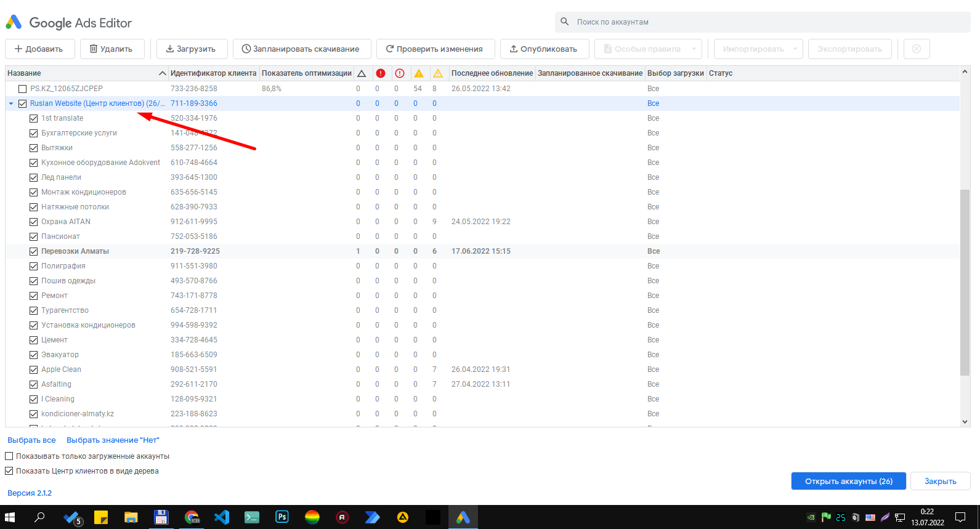Click the Добавить button
Screen dimensions: 980x529
pyautogui.click(x=40, y=49)
